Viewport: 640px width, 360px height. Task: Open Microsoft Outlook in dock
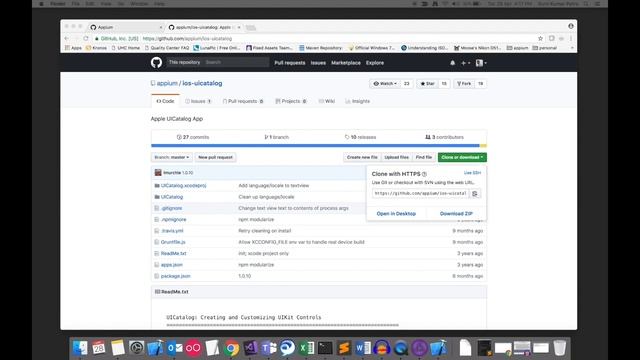175,348
